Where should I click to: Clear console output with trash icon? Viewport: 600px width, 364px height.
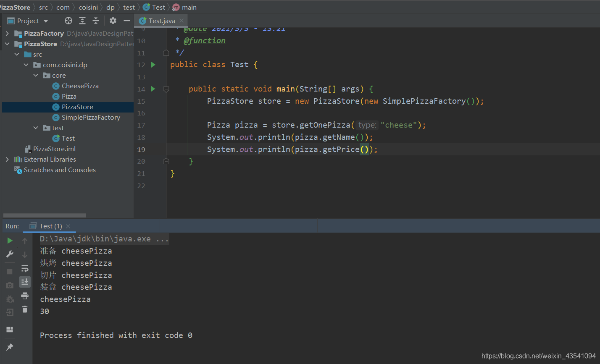click(x=25, y=309)
